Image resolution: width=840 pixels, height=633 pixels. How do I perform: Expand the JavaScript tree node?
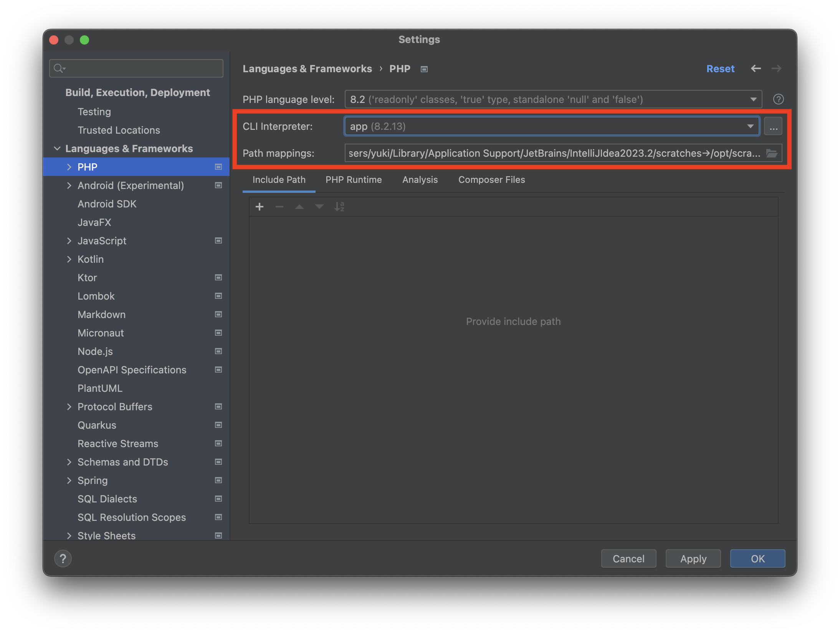point(69,241)
